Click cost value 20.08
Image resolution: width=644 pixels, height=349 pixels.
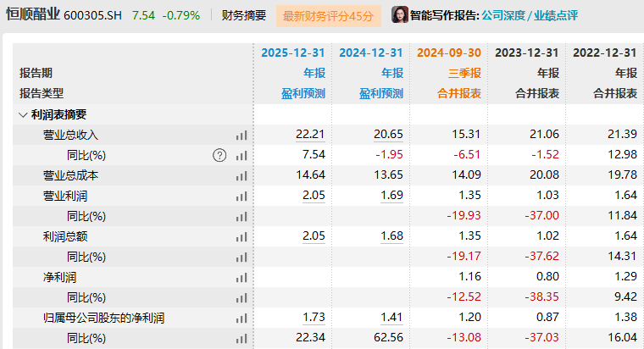point(544,174)
